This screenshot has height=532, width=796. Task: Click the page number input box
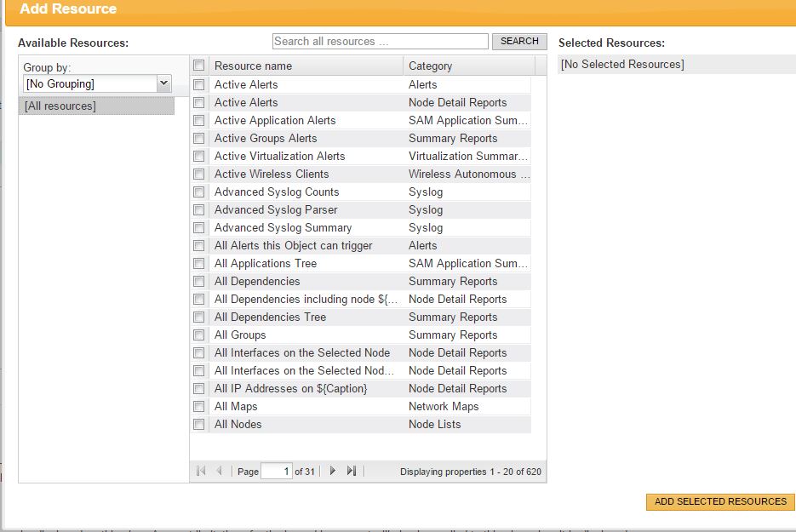coord(277,471)
